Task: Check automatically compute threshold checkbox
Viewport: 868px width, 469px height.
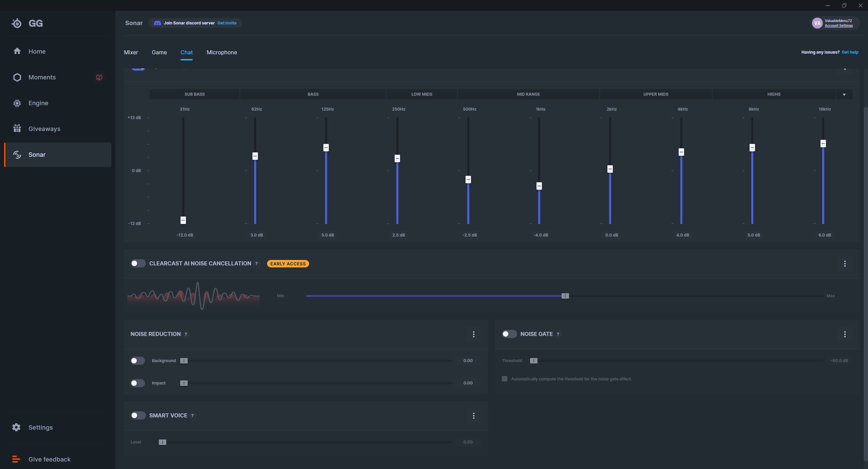Action: 505,379
